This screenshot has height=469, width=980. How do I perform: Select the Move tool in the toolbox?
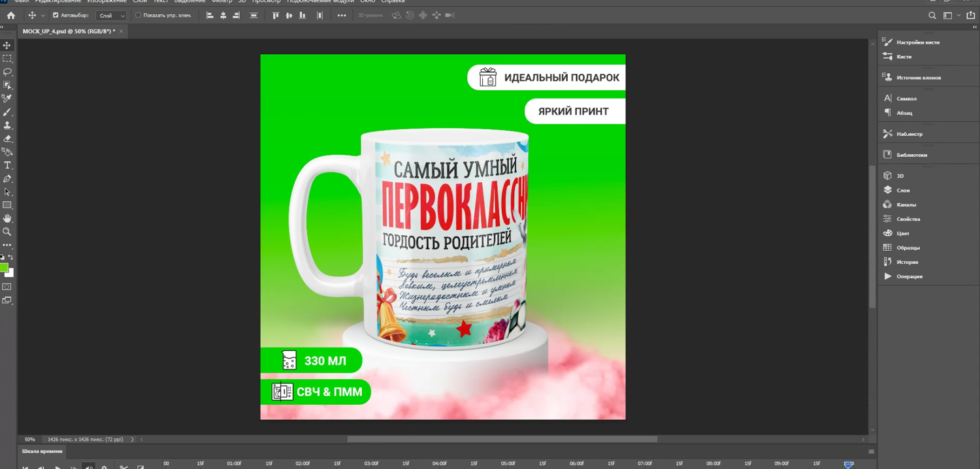[7, 45]
